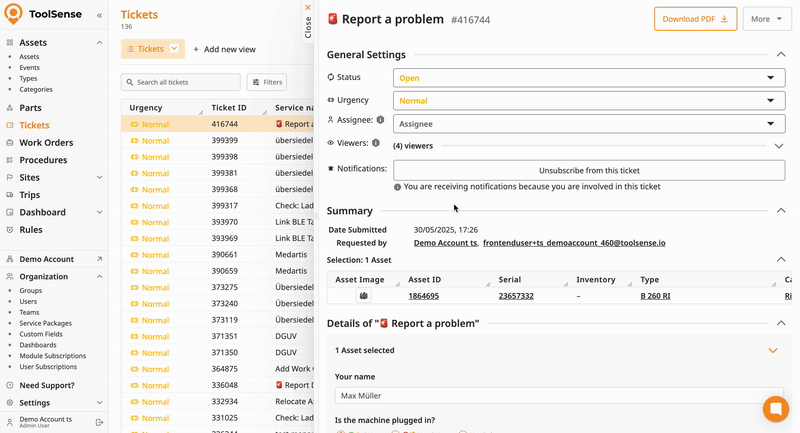Open the frontenduser toolsense.io email link
The width and height of the screenshot is (800, 433).
coord(574,243)
